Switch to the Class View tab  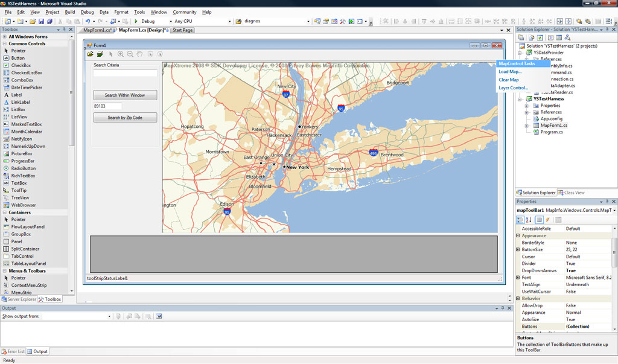pos(571,193)
